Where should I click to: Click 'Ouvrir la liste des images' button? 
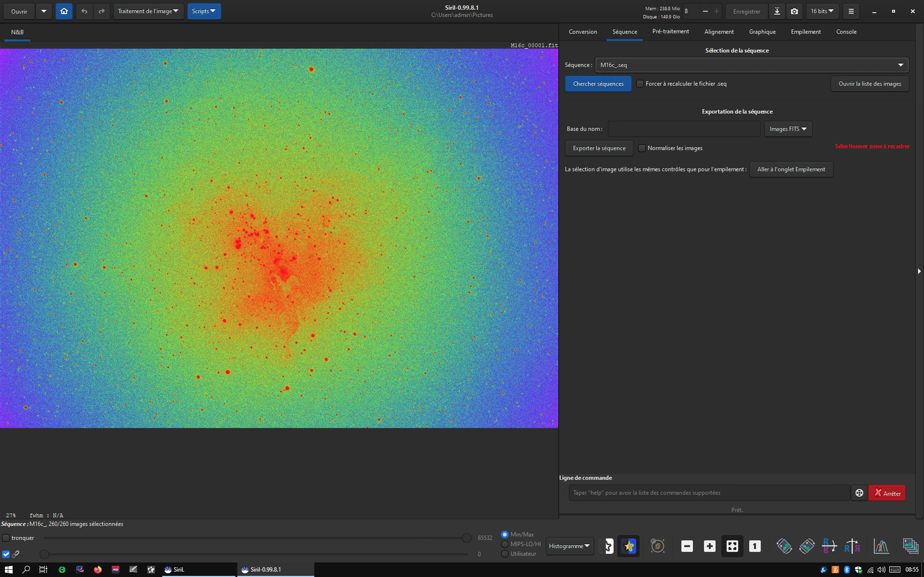point(869,84)
